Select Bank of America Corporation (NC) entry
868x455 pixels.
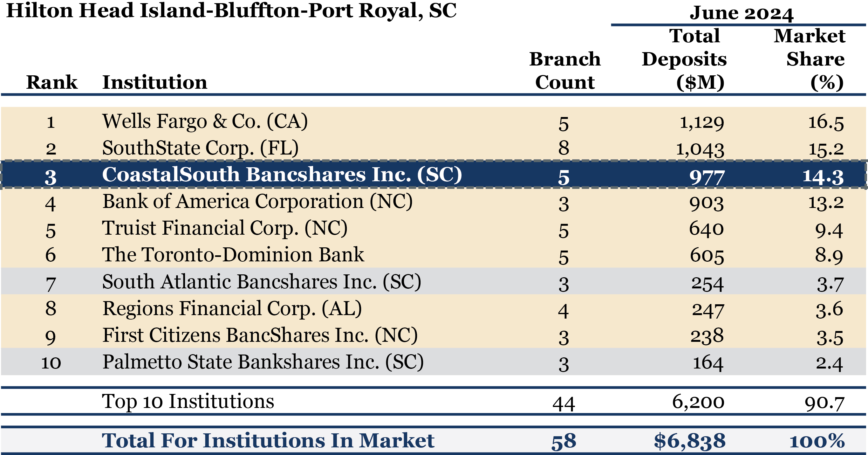[x=257, y=202]
